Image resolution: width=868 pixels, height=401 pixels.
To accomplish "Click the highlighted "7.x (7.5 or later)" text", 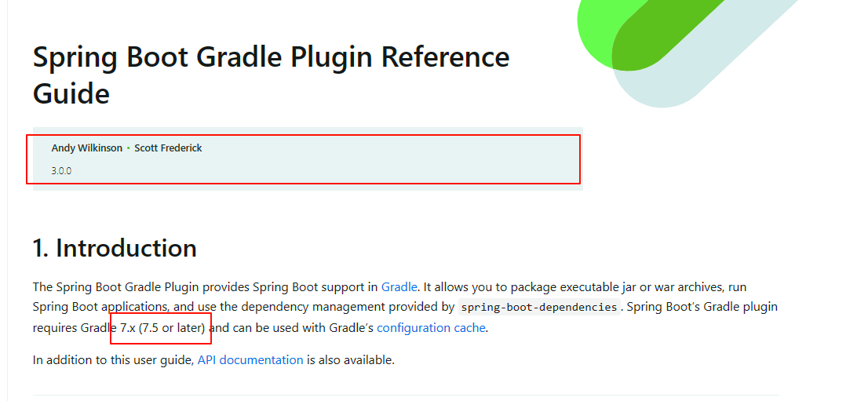I will (x=162, y=328).
